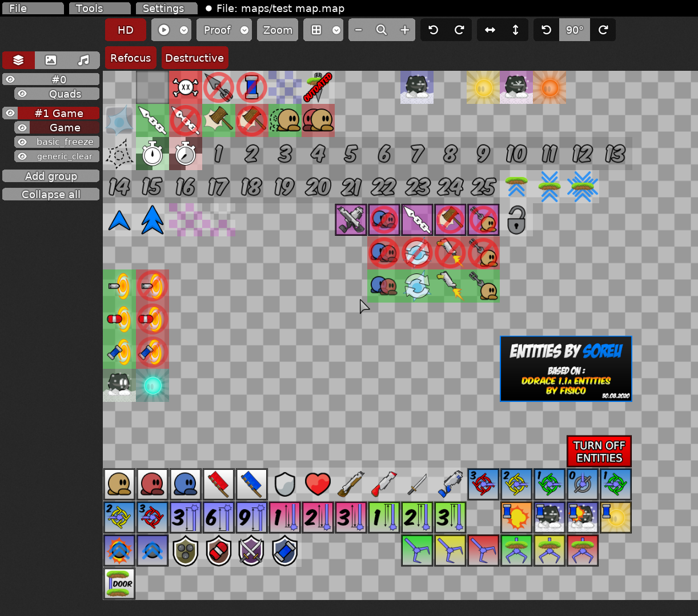Pick the tan tee spawn entity
This screenshot has height=616, width=698.
click(x=119, y=484)
